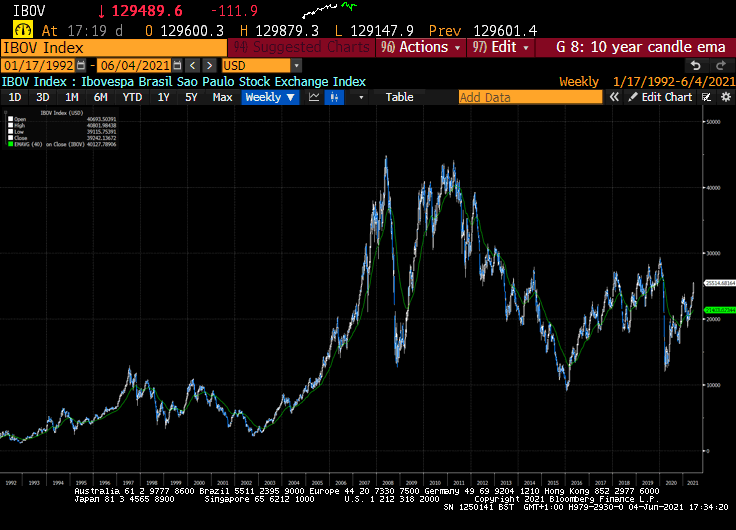Image resolution: width=736 pixels, height=530 pixels.
Task: Open the 97) Edit dropdown menu
Action: coord(500,47)
